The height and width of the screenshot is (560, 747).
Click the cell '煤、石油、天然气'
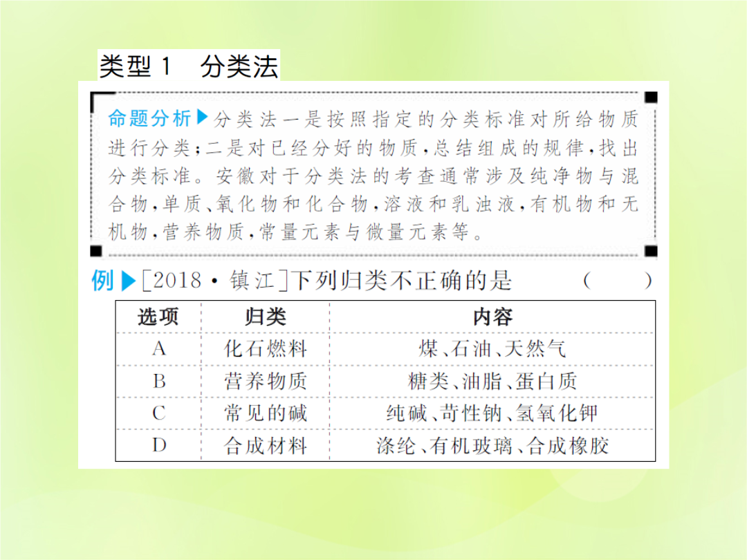pyautogui.click(x=492, y=349)
